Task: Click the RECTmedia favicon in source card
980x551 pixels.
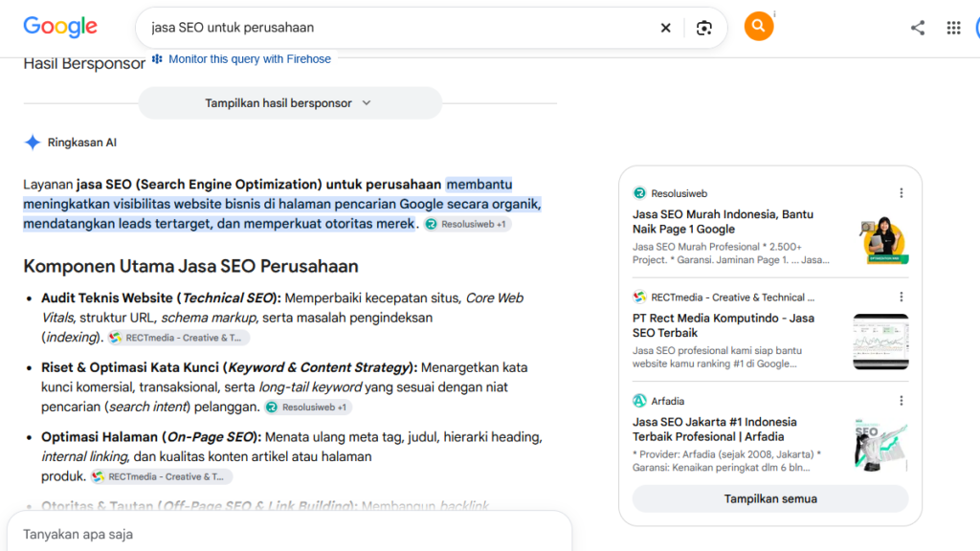Action: click(639, 297)
